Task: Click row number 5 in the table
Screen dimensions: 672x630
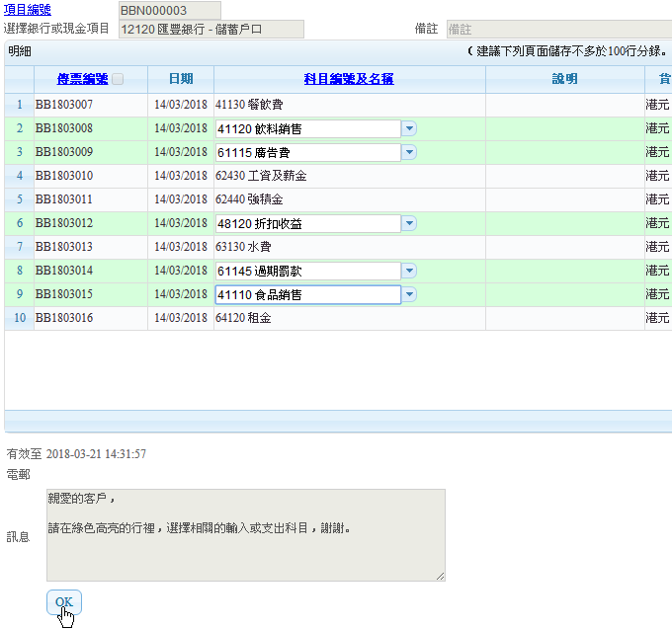Action: pos(20,199)
